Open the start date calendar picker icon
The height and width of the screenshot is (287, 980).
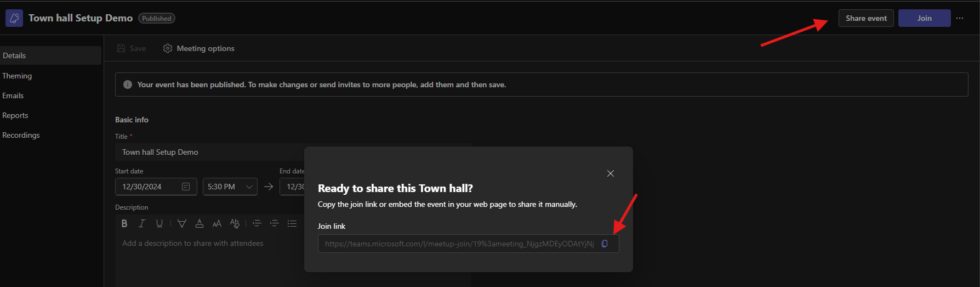pos(186,187)
